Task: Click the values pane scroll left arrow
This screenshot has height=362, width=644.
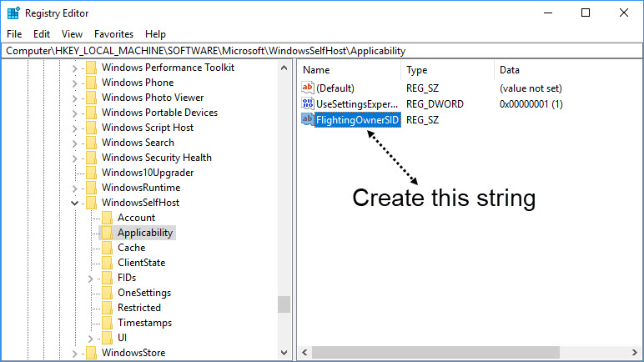Action: point(304,353)
